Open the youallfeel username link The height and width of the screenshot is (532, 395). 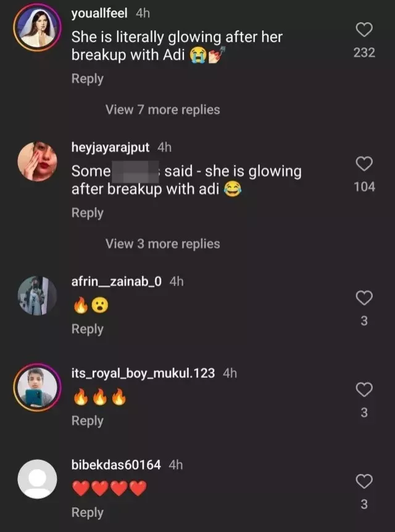(x=101, y=13)
